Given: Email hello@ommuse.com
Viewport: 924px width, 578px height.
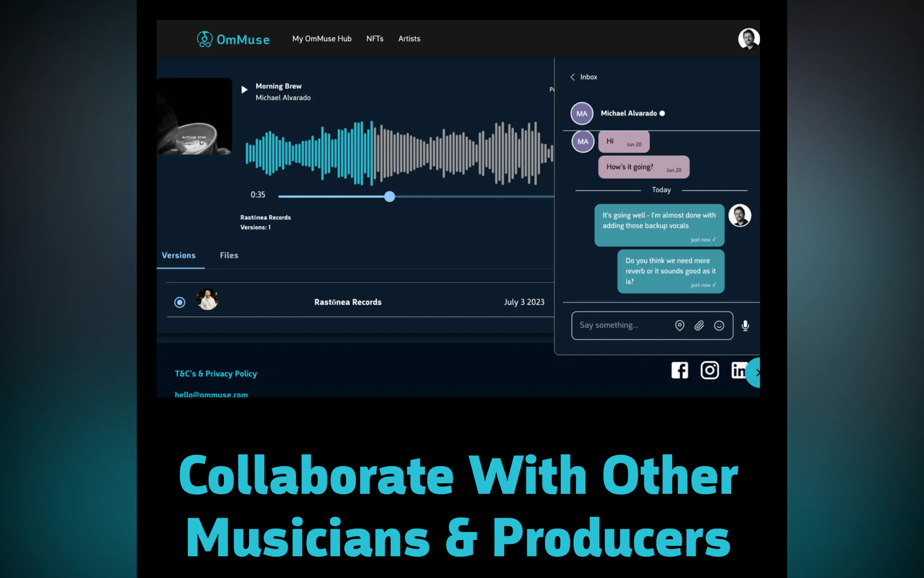Looking at the screenshot, I should click(x=211, y=394).
